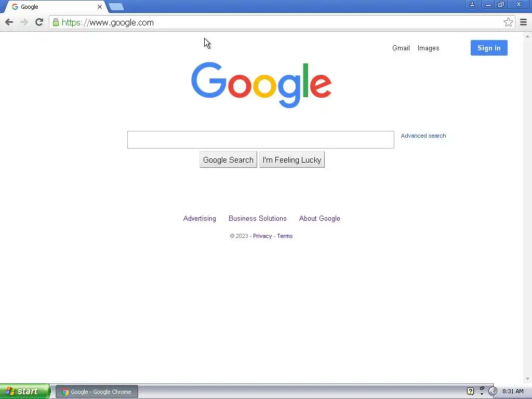Open the Chrome user profile icon
This screenshot has width=532, height=399.
[x=472, y=4]
